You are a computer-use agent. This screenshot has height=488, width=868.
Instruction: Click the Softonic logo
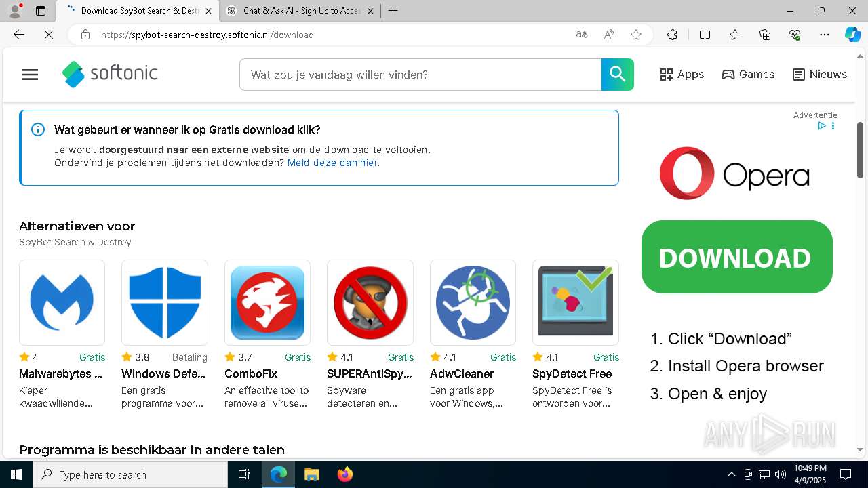tap(110, 74)
